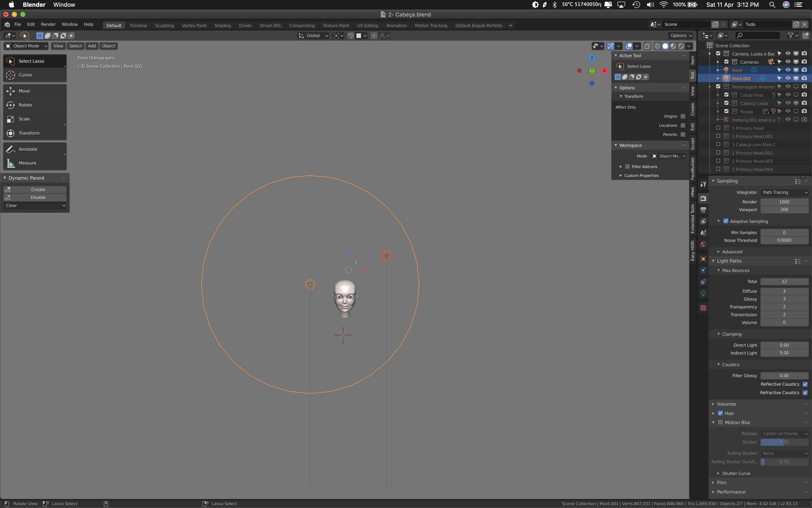
Task: Open the Render menu
Action: pos(48,25)
